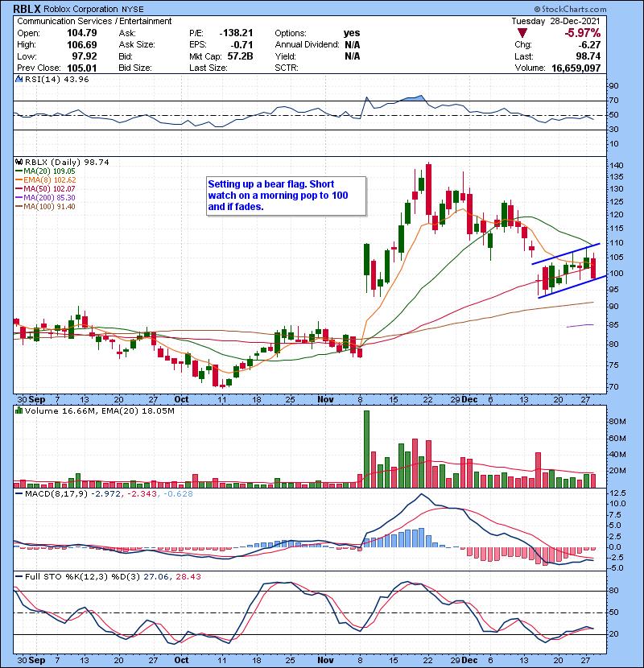Select the EMA(8) 102.62 legend entry
This screenshot has width=644, height=668.
(x=46, y=179)
